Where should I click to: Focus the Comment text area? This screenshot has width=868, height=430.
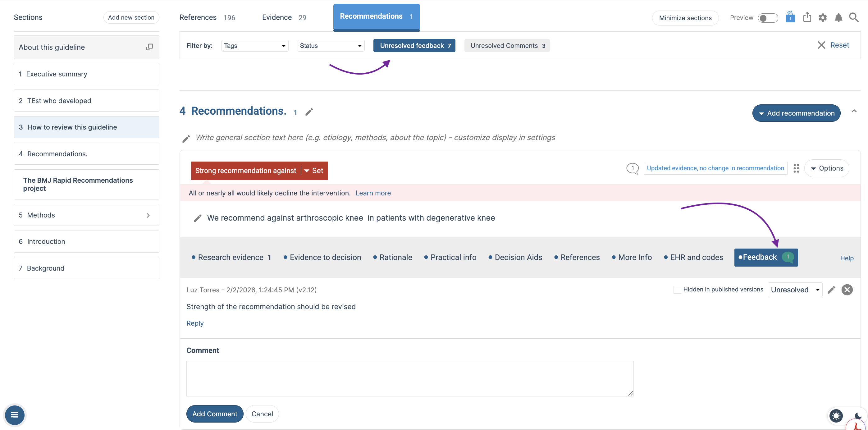[x=410, y=378]
